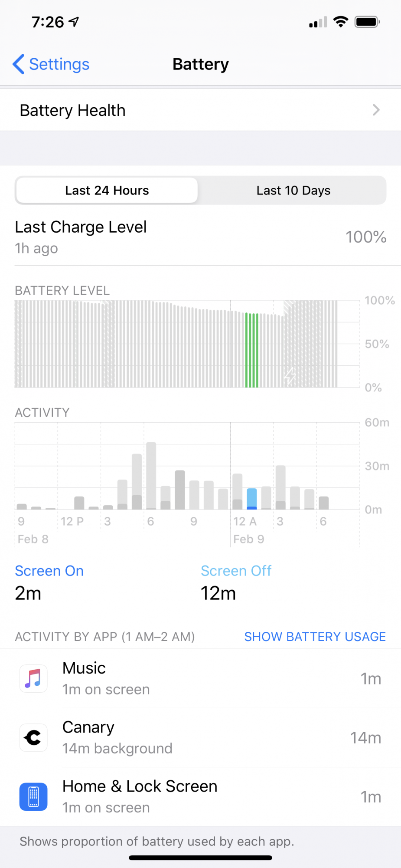Open the Canary 14m background row
This screenshot has height=868, width=401.
pyautogui.click(x=200, y=737)
